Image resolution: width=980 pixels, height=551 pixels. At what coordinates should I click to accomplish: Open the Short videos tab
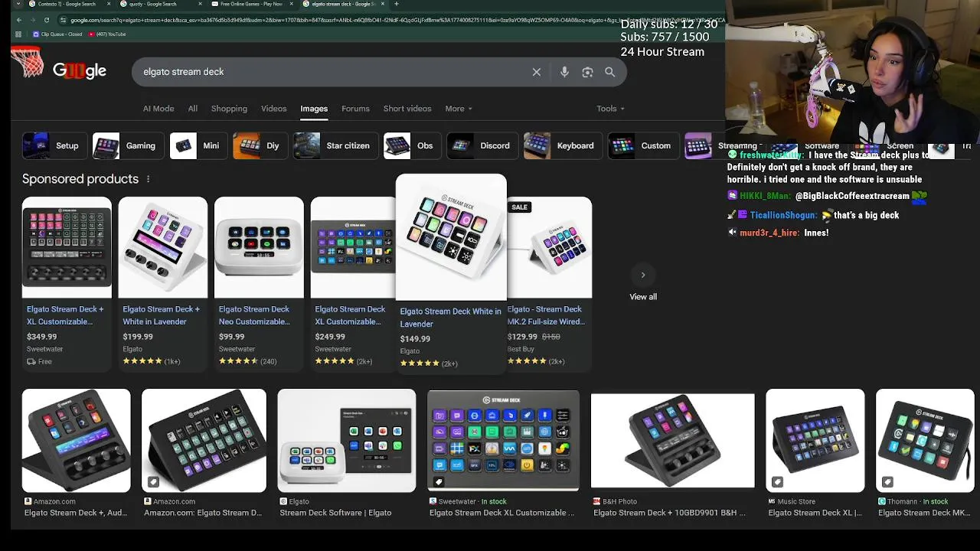pyautogui.click(x=407, y=109)
